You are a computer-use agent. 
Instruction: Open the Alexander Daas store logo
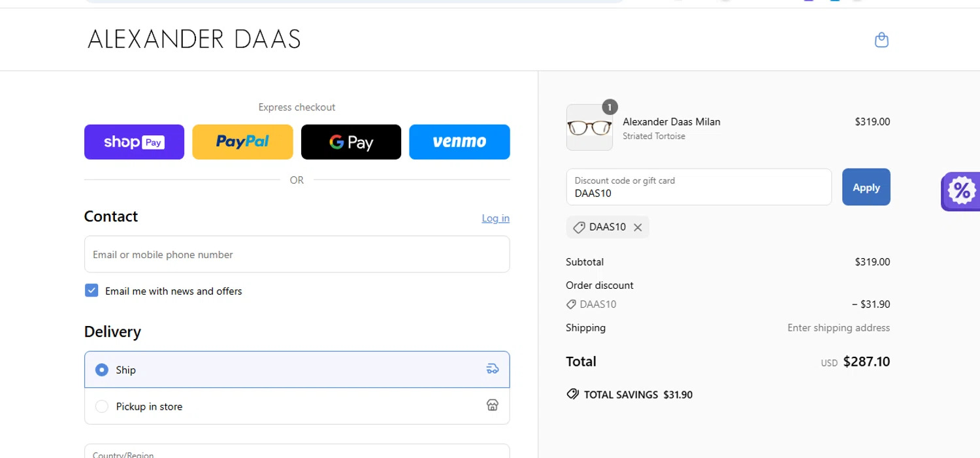click(x=194, y=40)
